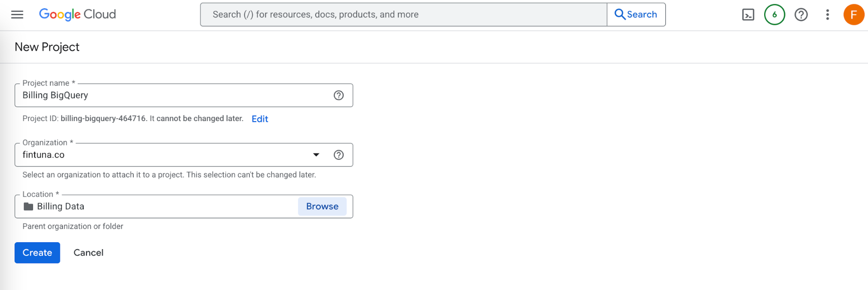Screen dimensions: 868x290
Task: Click the Billing Data folder icon
Action: 28,207
